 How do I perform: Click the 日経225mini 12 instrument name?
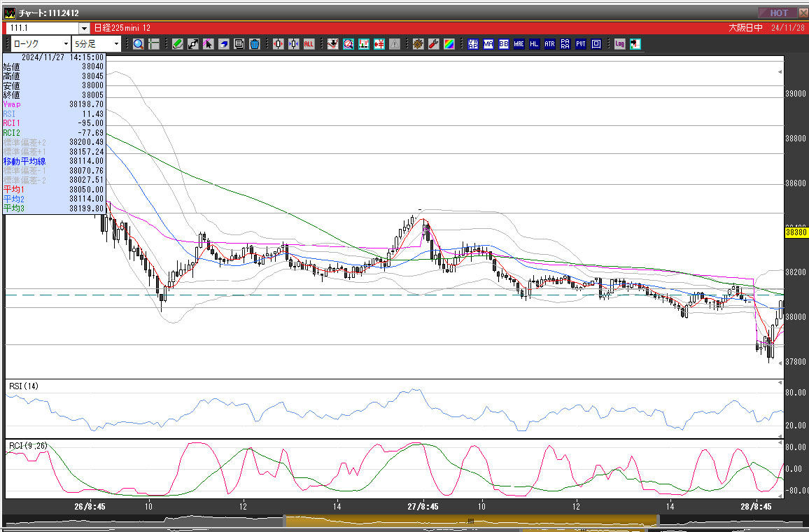122,28
